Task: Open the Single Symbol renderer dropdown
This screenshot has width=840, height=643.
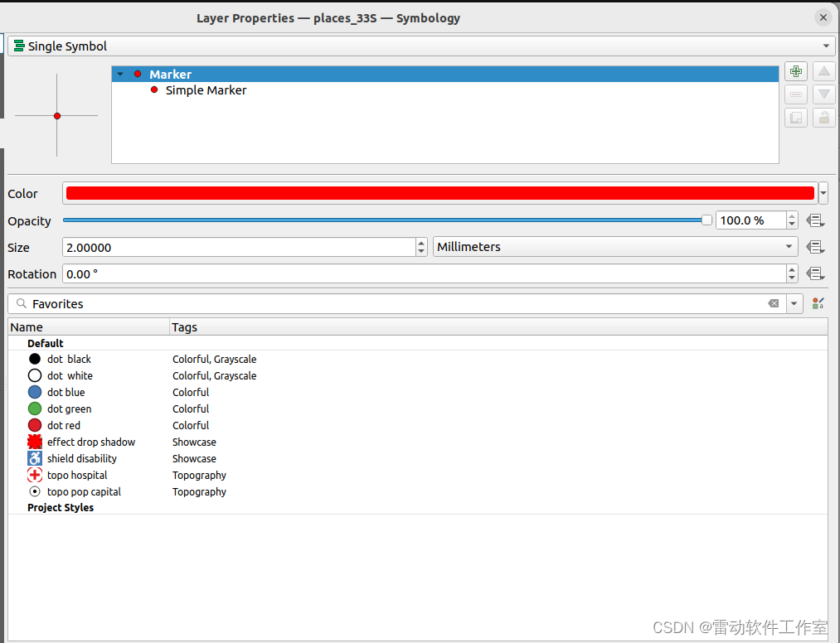Action: pos(421,46)
